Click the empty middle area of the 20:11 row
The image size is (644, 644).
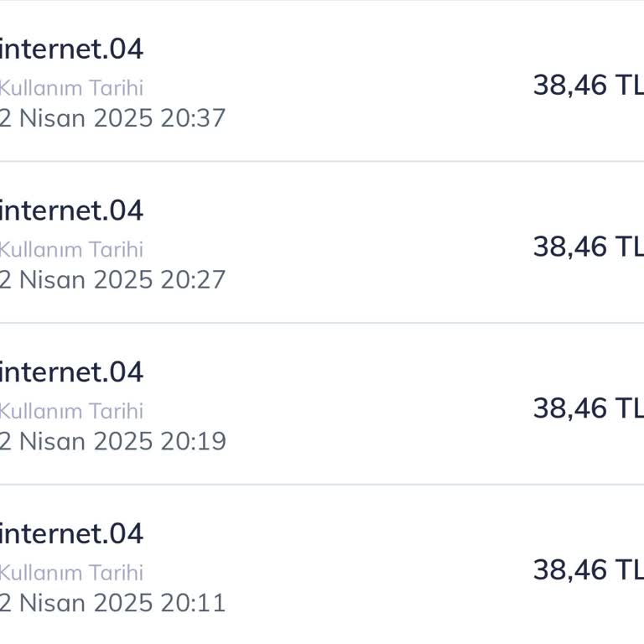pyautogui.click(x=377, y=570)
